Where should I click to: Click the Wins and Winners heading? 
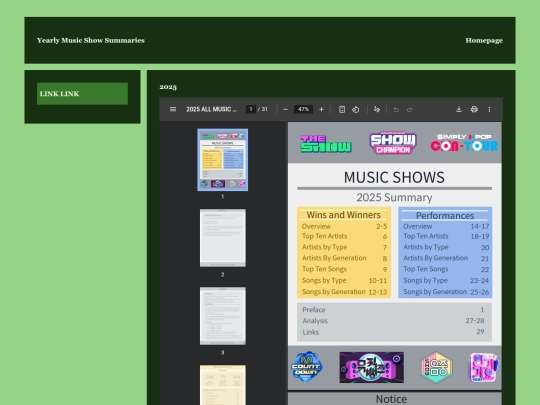(x=343, y=215)
